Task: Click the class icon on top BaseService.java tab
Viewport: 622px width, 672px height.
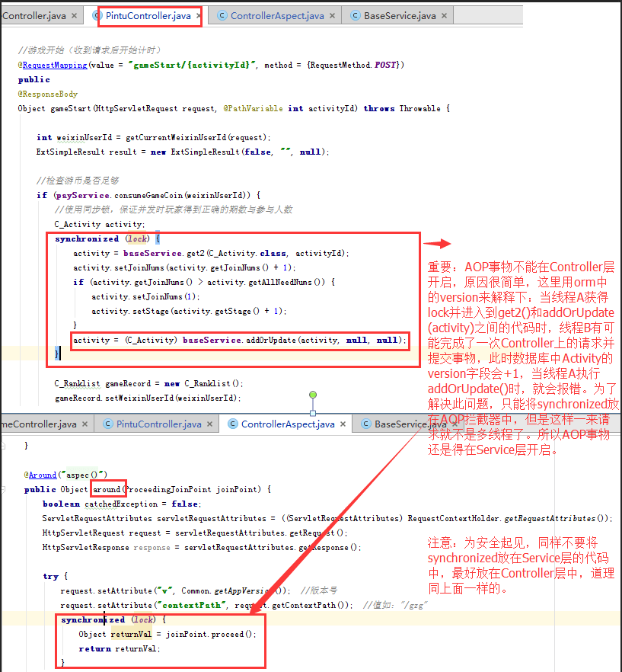Action: pos(355,16)
